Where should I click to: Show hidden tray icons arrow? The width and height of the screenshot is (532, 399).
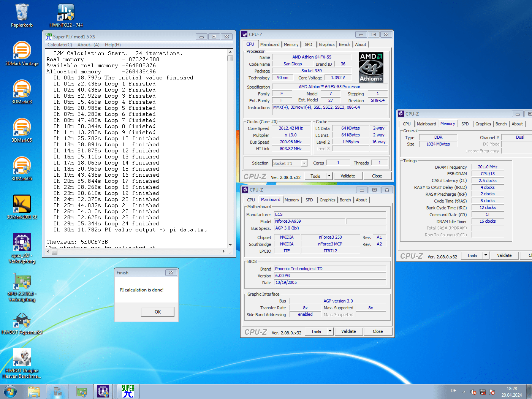[x=464, y=391]
